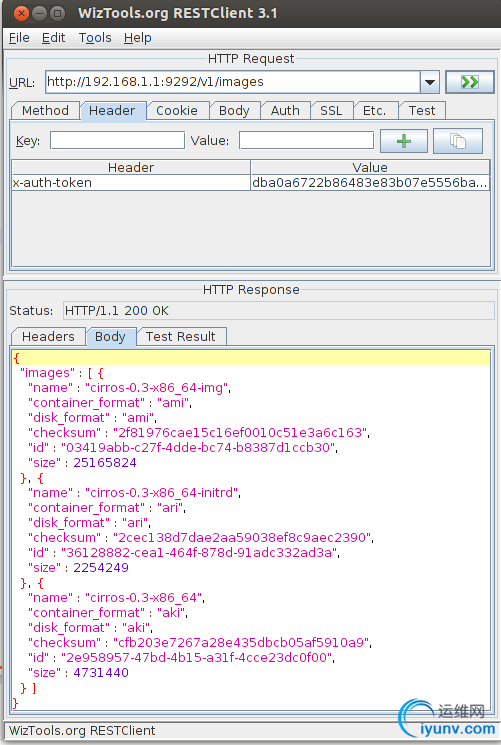This screenshot has width=501, height=745.
Task: Click the name "cirros-0.3-x86_64-initrd" line
Action: 134,493
